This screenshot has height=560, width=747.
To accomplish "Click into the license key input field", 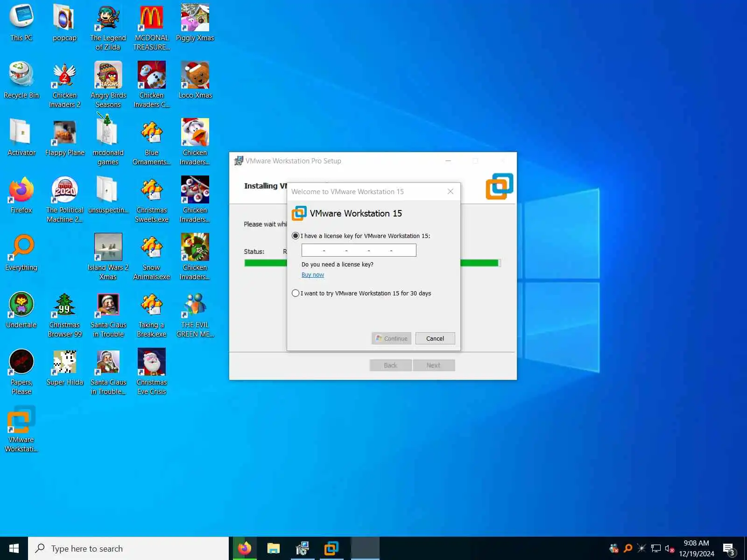I will (x=359, y=251).
